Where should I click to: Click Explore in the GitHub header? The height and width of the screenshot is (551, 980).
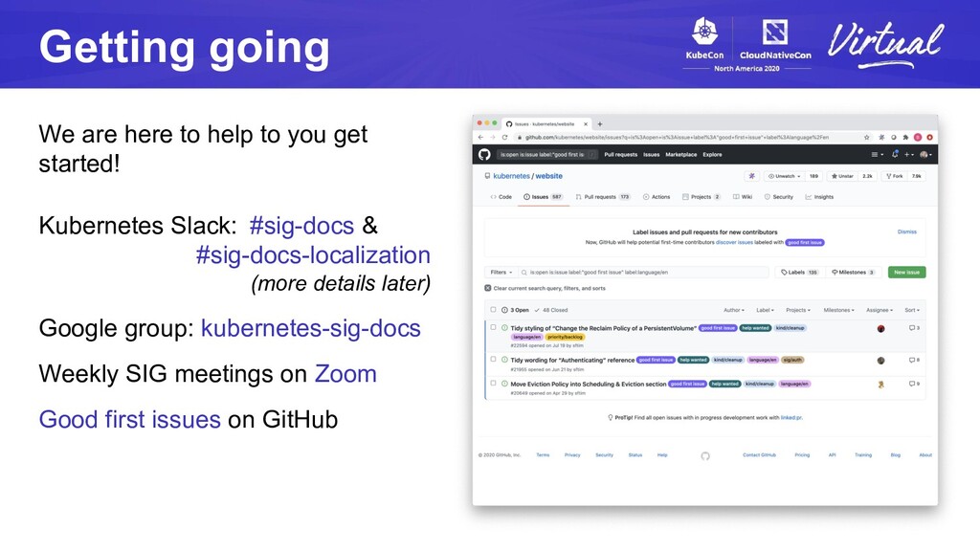pyautogui.click(x=712, y=154)
